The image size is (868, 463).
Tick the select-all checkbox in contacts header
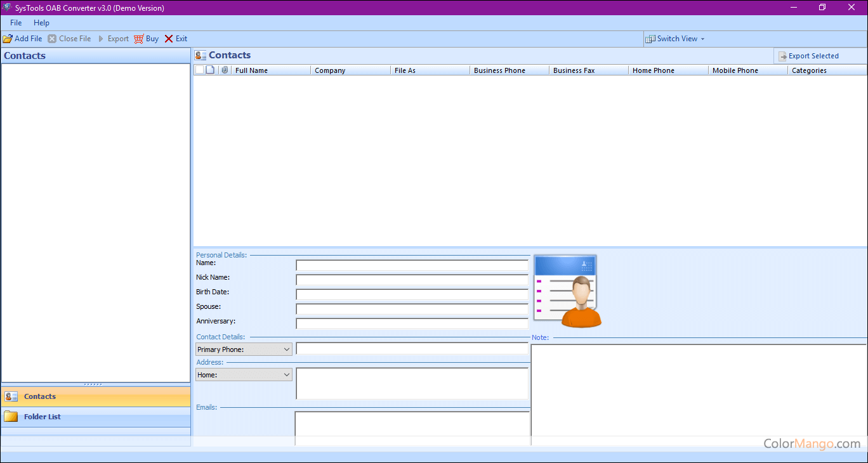(x=199, y=70)
